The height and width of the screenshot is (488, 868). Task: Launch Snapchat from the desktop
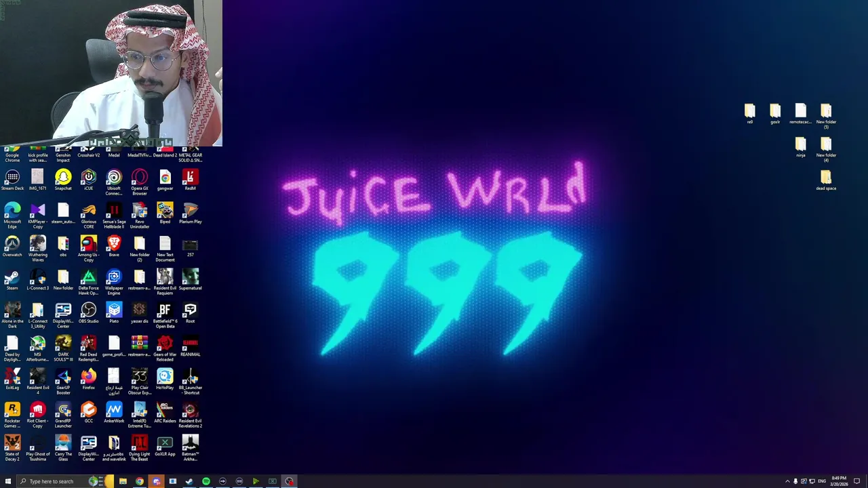[63, 180]
